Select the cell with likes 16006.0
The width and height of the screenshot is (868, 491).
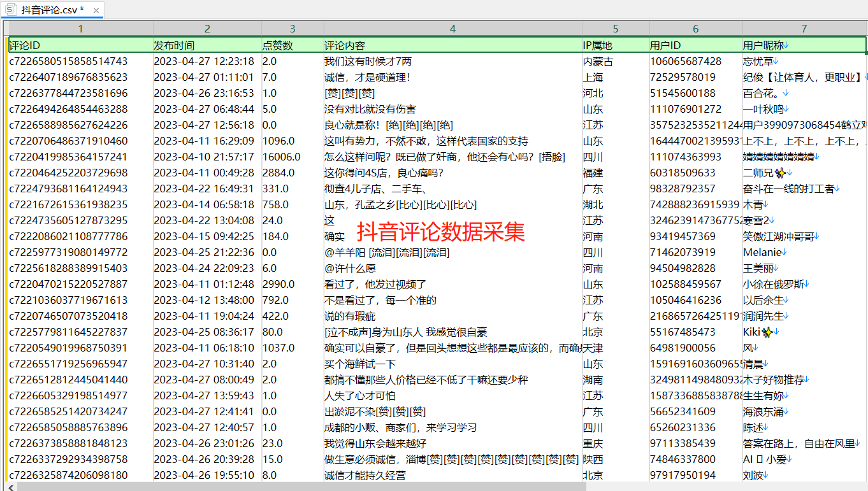(282, 157)
